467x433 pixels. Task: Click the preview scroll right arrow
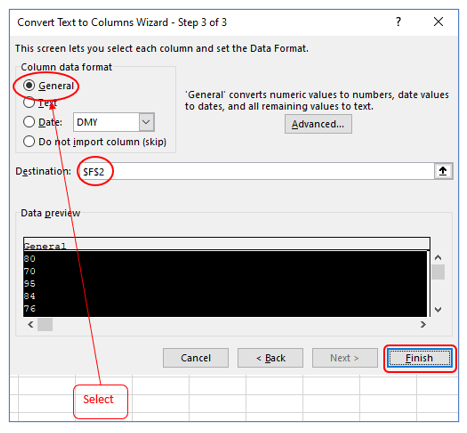pyautogui.click(x=423, y=324)
